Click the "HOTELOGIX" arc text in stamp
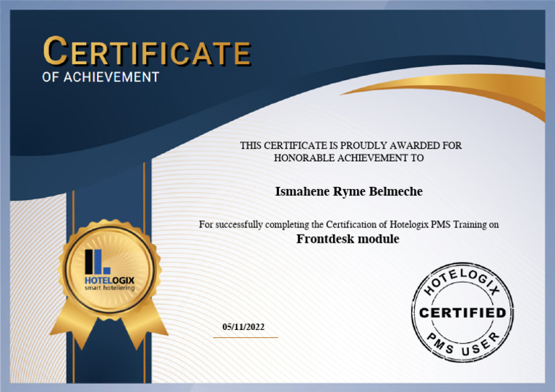The width and height of the screenshot is (555, 392). point(462,282)
